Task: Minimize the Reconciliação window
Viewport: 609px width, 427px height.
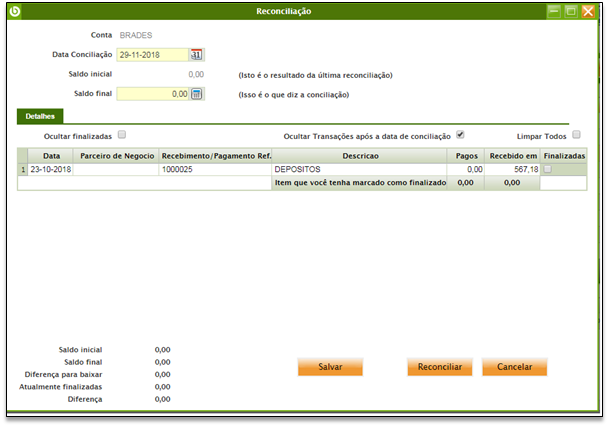Action: click(x=553, y=11)
